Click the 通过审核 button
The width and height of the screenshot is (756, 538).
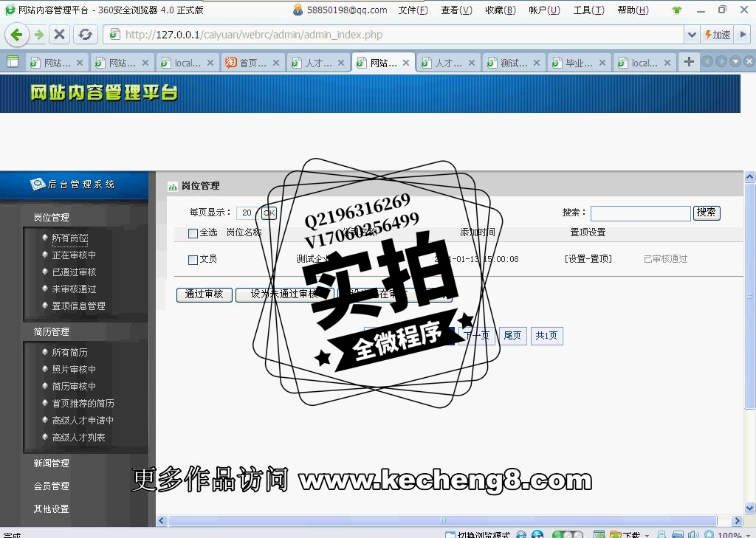204,294
